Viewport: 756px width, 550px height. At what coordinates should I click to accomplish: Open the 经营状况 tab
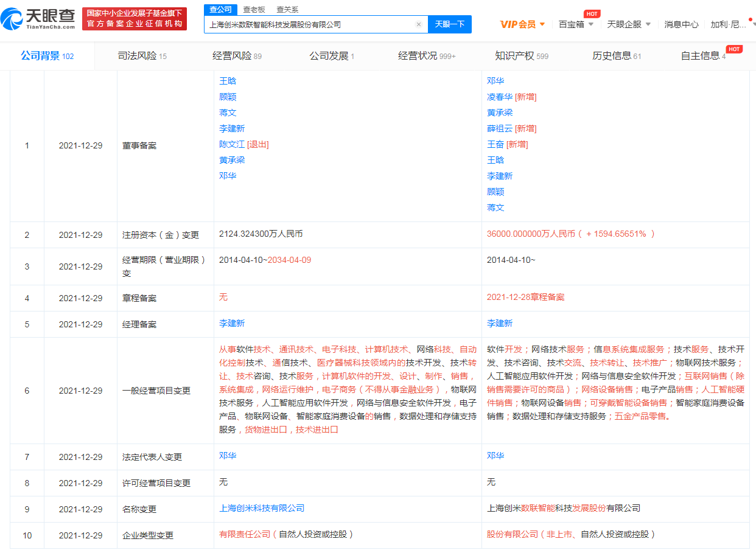click(426, 56)
